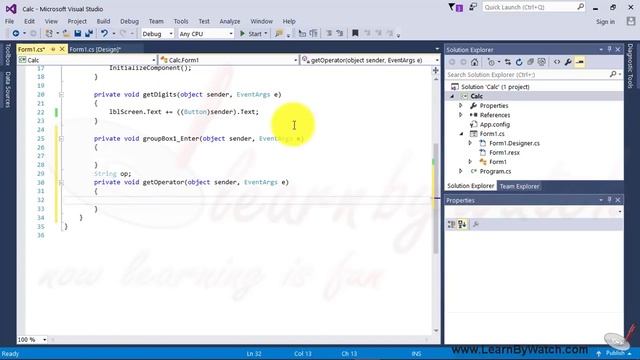Click the account avatar icon next to Sign in
Viewport: 640px width, 360px height.
(631, 21)
